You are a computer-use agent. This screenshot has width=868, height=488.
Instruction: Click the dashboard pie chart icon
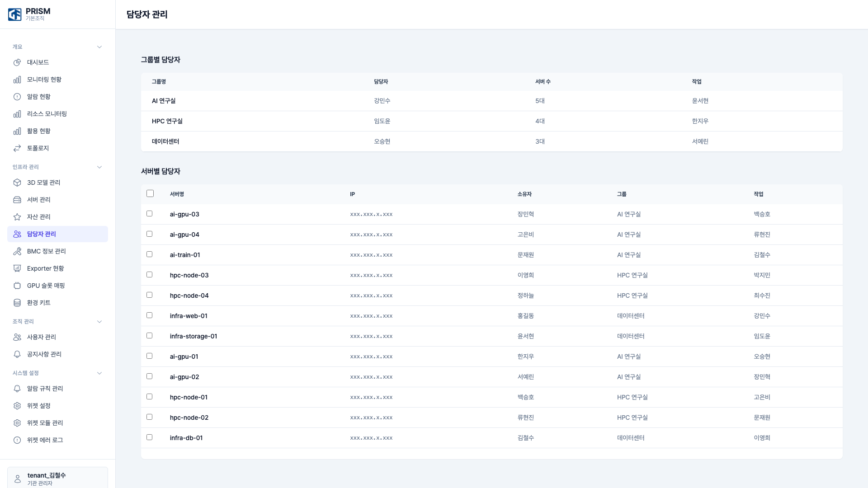(17, 62)
